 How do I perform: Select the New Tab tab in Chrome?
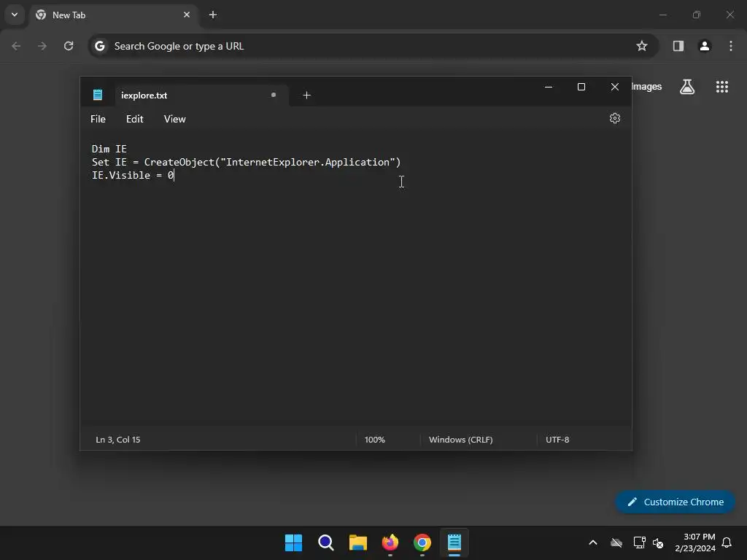click(x=113, y=15)
